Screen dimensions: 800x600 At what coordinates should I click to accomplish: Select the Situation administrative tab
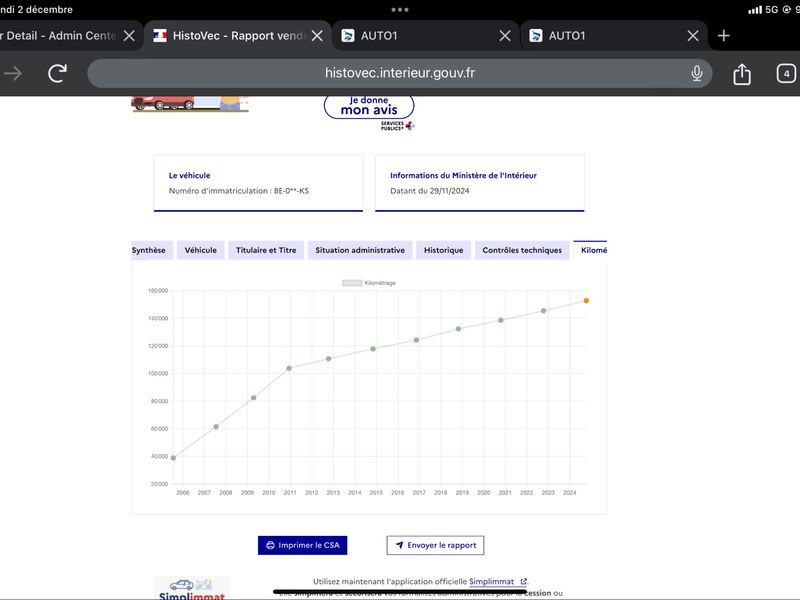(360, 250)
